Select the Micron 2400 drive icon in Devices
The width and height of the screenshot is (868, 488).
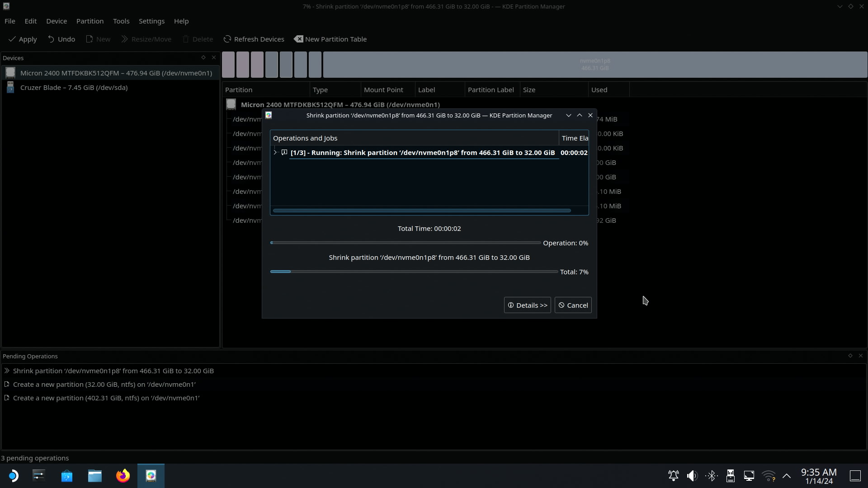pos(10,73)
